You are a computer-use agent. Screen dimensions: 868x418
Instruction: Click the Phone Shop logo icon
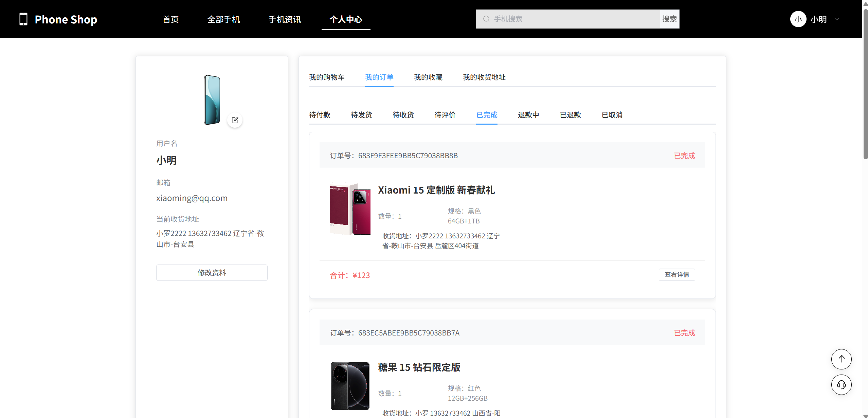[23, 19]
